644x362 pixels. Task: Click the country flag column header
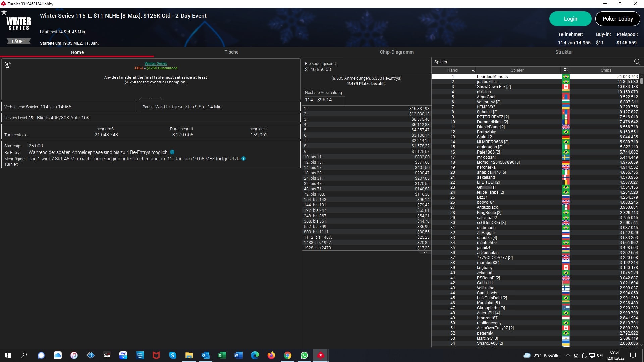point(566,70)
